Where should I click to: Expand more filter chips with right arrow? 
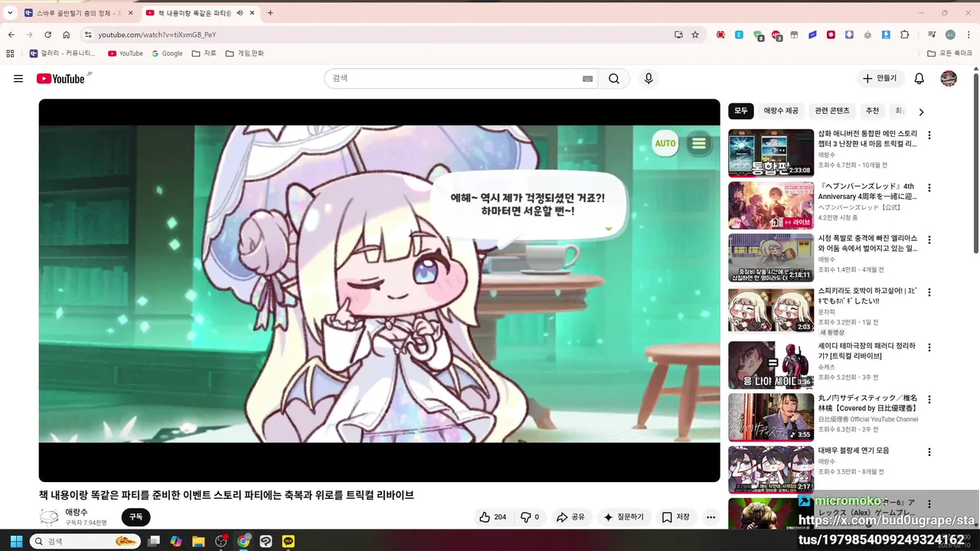click(x=921, y=112)
